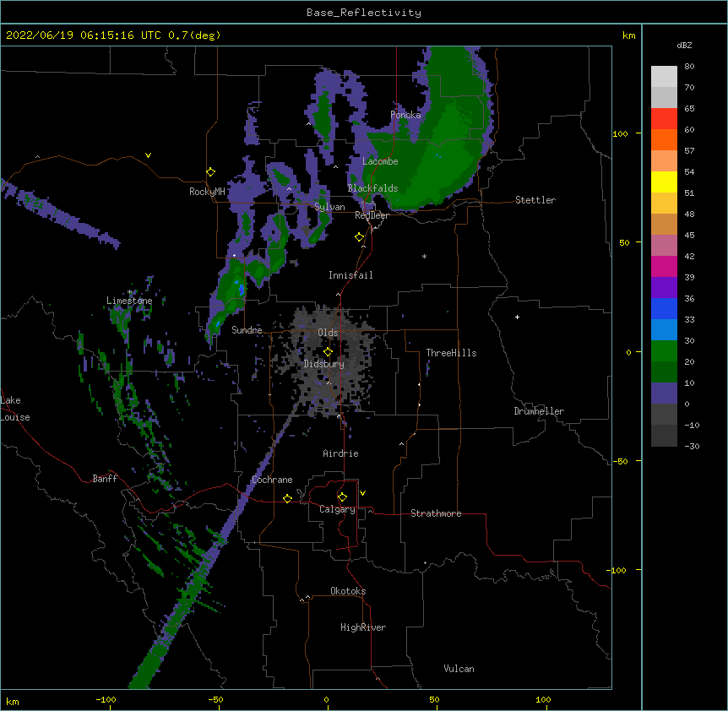Click the yellow V marker east of Calgary
This screenshot has width=728, height=711.
362,493
